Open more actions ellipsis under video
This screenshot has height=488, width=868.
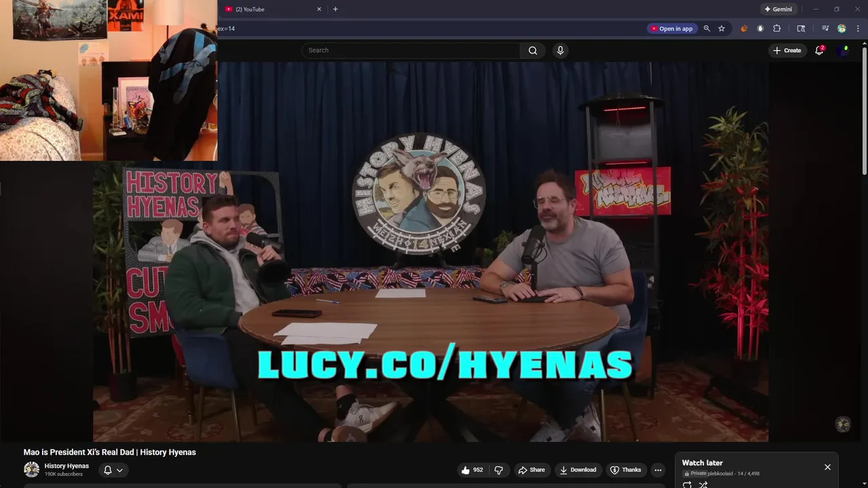pos(658,470)
